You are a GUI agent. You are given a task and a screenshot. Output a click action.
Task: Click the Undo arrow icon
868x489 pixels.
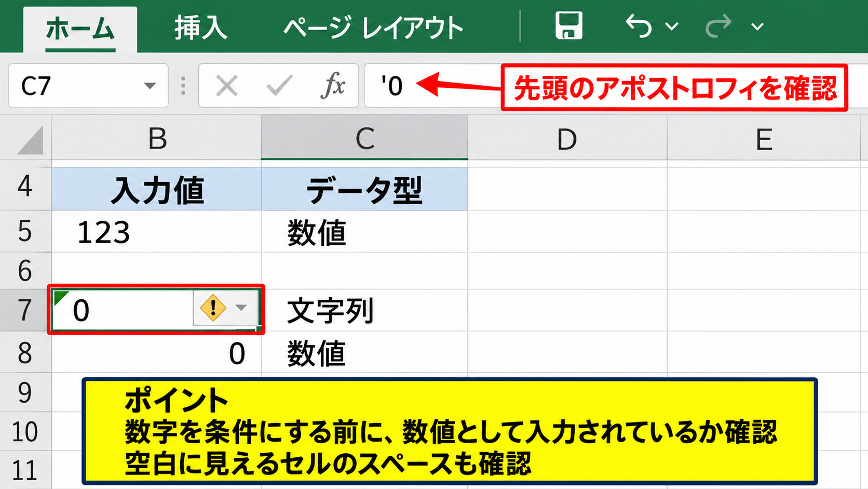point(639,26)
